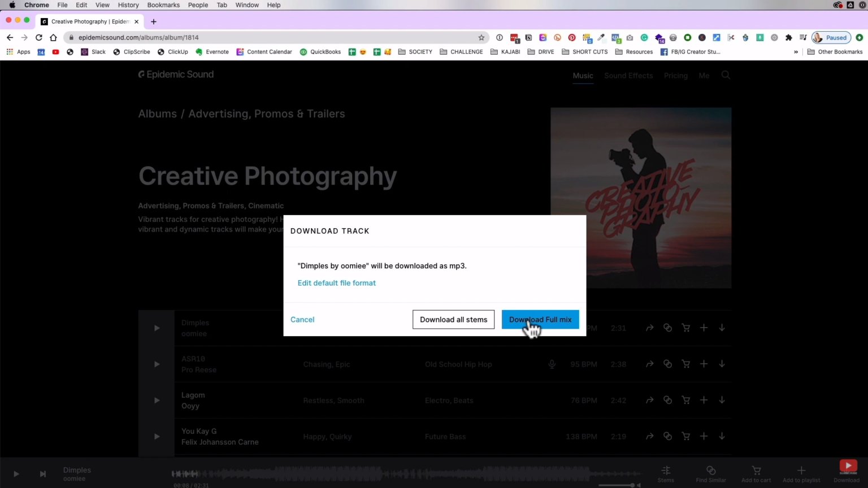This screenshot has width=868, height=488.
Task: Add Dimples to a playlist via plus icon
Action: tap(704, 328)
